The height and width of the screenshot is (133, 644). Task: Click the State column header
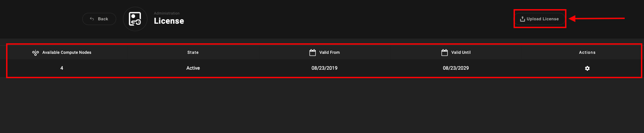(193, 52)
